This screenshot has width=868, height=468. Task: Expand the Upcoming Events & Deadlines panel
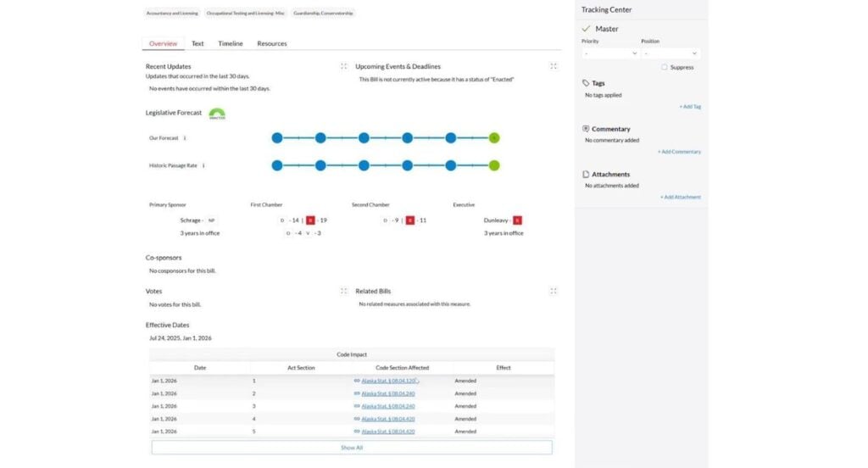553,66
